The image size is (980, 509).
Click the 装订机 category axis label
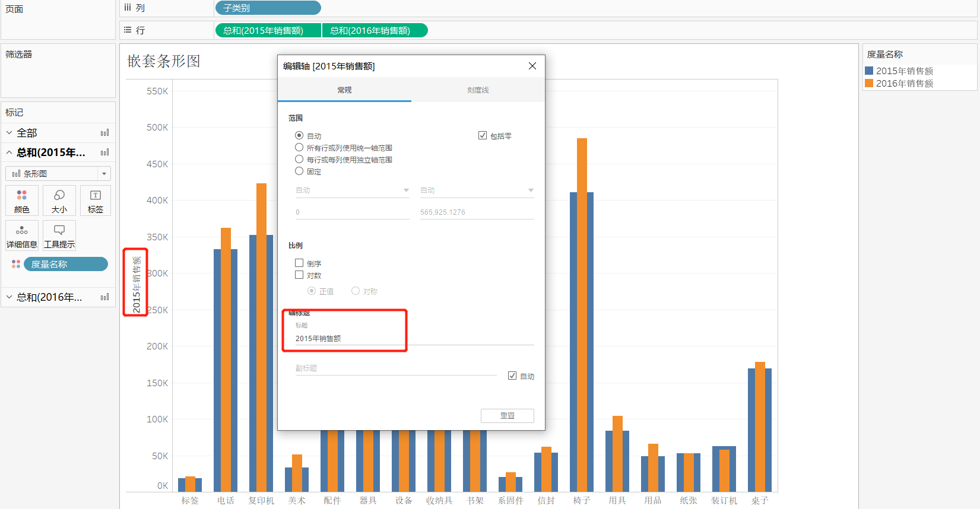tap(724, 501)
